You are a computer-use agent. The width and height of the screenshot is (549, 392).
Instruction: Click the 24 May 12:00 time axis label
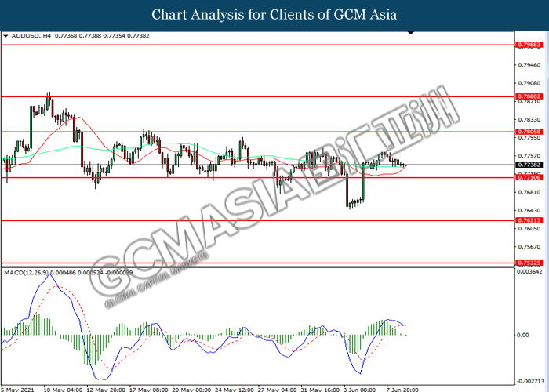pos(235,389)
